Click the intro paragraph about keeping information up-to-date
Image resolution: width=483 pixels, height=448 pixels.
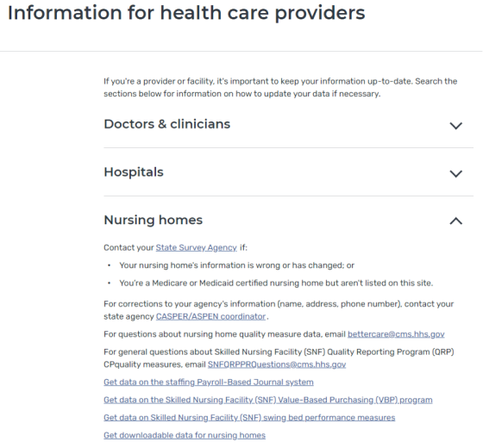(280, 87)
